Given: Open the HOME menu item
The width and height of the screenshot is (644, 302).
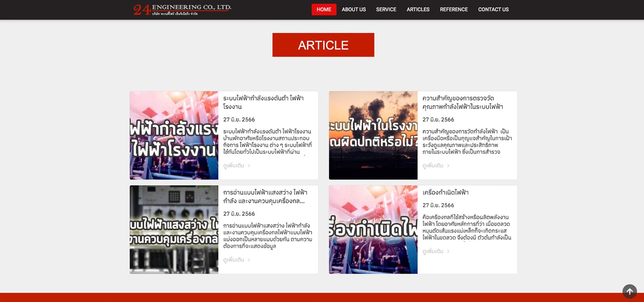Looking at the screenshot, I should pos(324,9).
